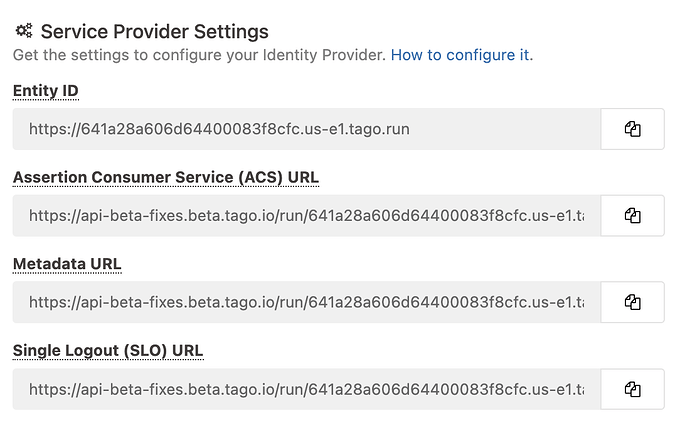Screen dimensions: 690x422
Task: Click the Metadata URL label
Action: (67, 264)
